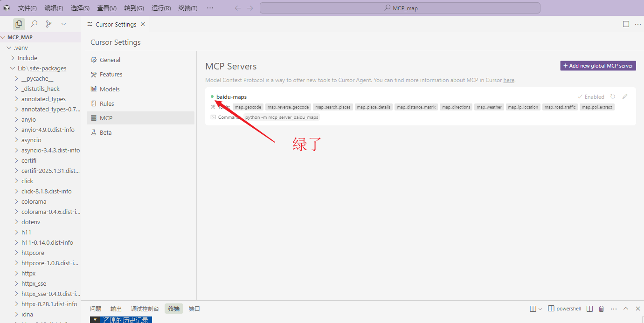Maximize the panel with up chevron
Viewport: 644px width, 323px height.
point(626,309)
